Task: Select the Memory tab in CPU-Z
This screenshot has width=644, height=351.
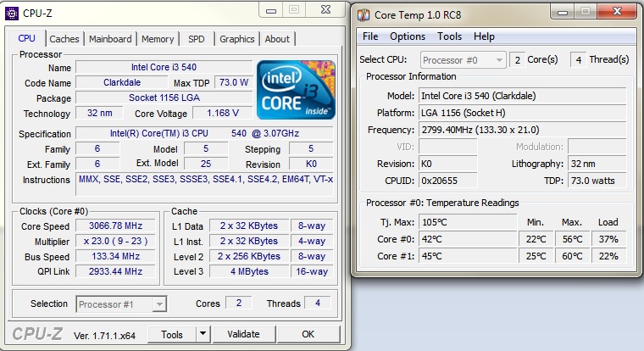Action: click(158, 39)
